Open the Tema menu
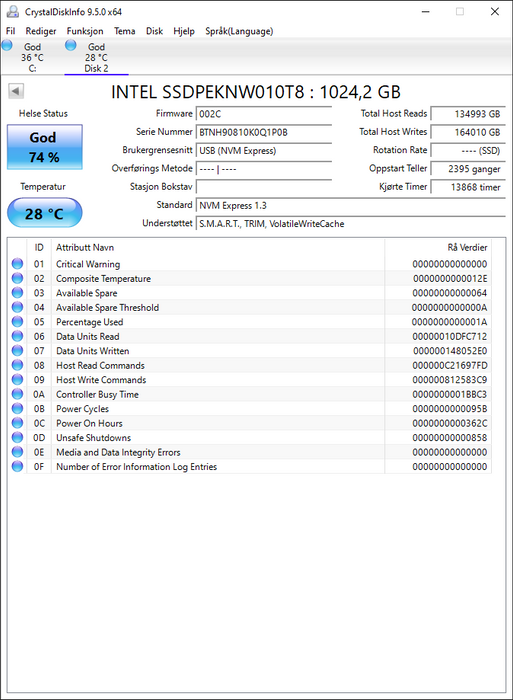 point(125,31)
